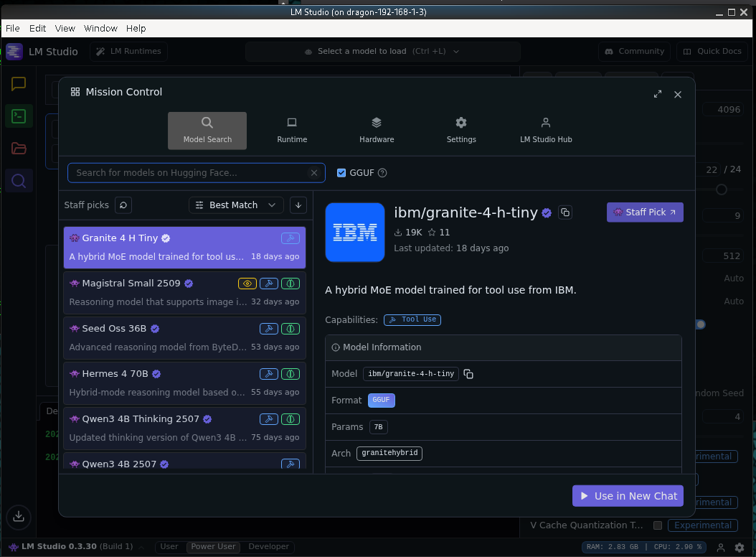Expand the Select a model to load dropdown

[382, 52]
